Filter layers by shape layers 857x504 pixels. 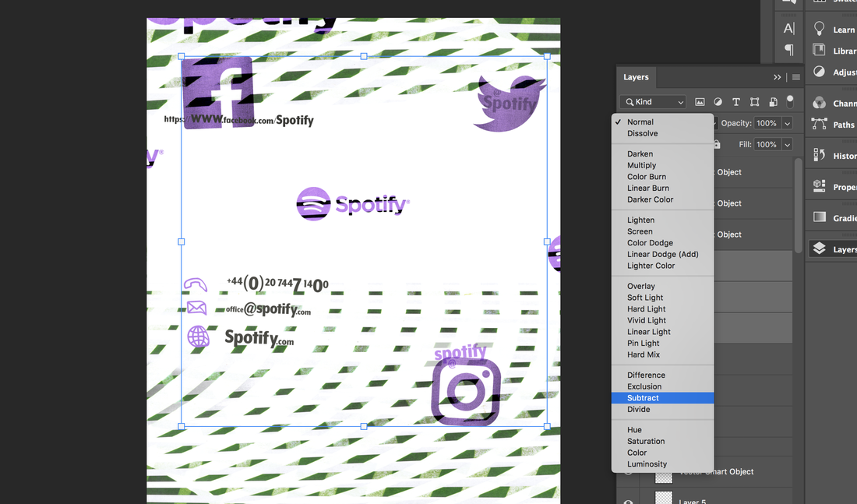754,102
